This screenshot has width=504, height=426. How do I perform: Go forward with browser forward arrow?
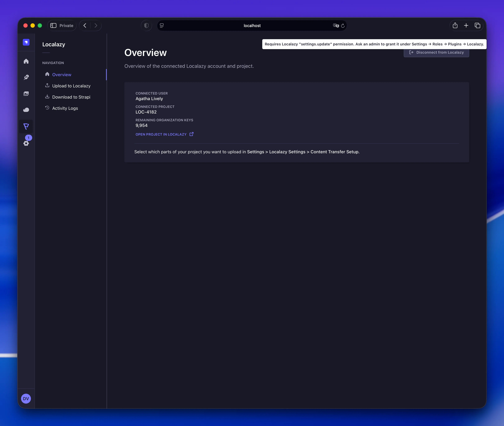(x=96, y=26)
